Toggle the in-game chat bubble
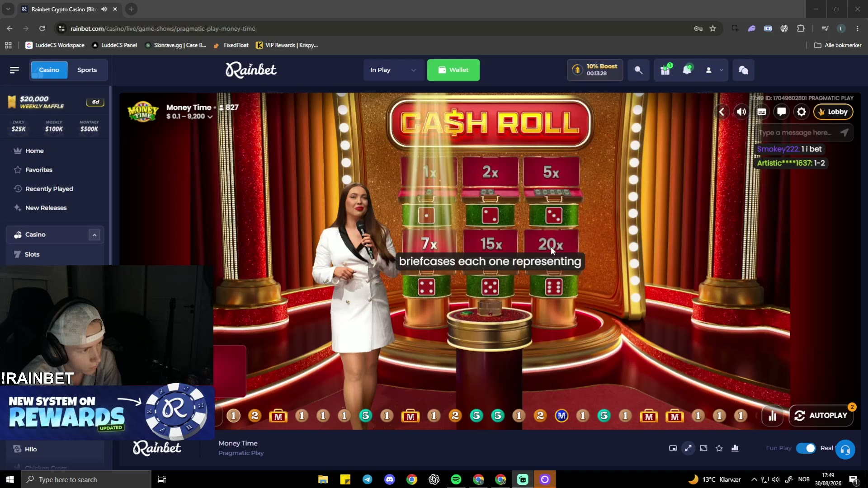This screenshot has height=488, width=868. click(782, 112)
